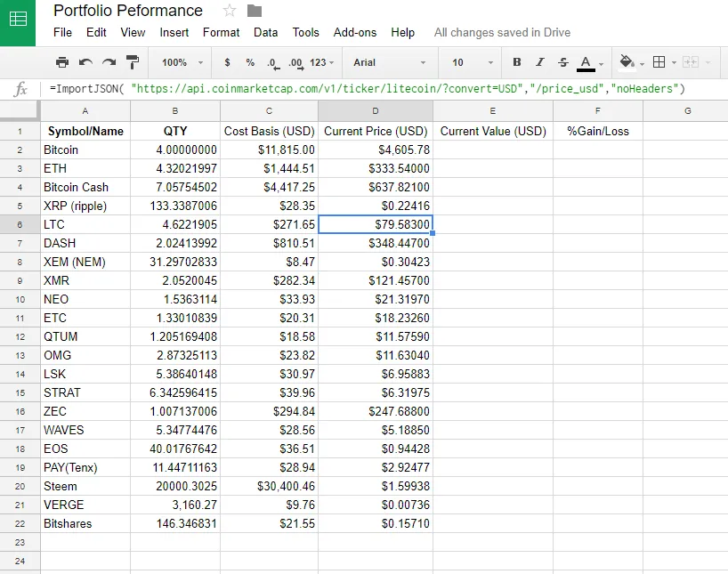
Task: Select the '3,160.27' VERGE quantity cell
Action: [x=175, y=505]
